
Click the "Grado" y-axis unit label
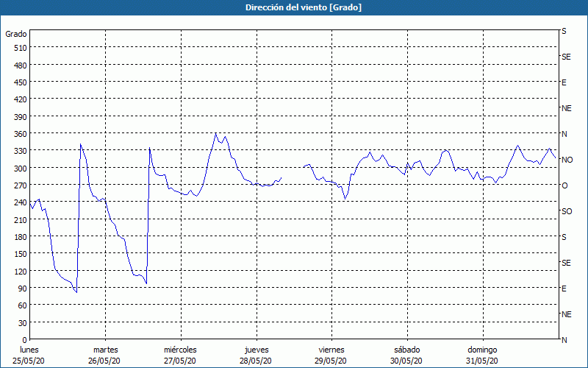(16, 34)
